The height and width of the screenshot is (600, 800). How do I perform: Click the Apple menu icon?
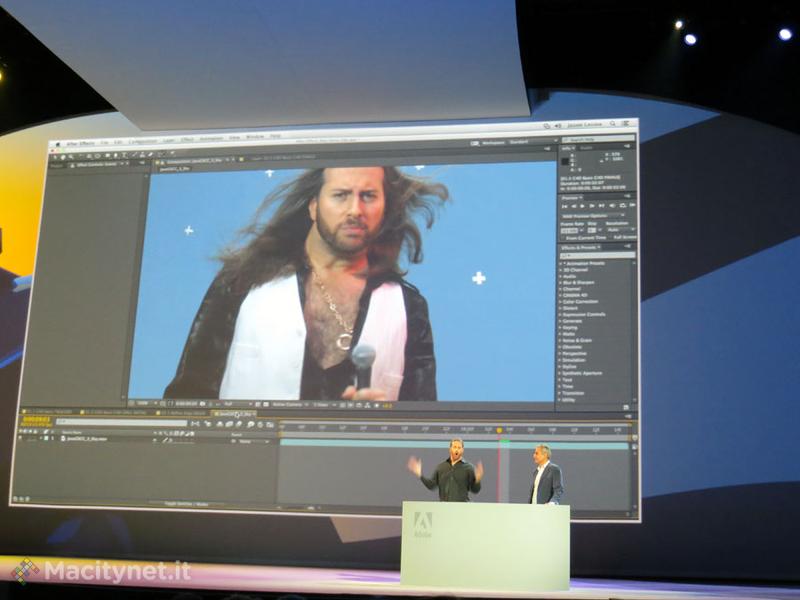[58, 145]
